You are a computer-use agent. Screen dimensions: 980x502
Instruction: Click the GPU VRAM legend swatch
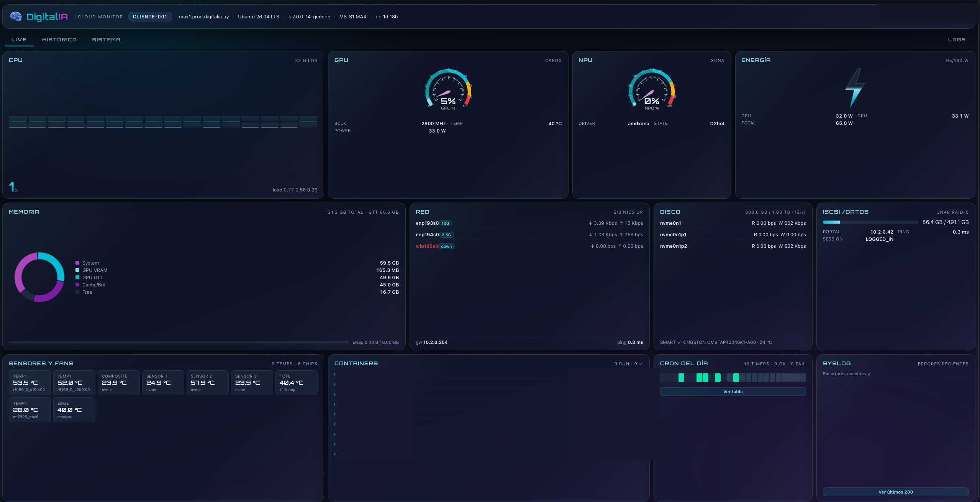[77, 270]
